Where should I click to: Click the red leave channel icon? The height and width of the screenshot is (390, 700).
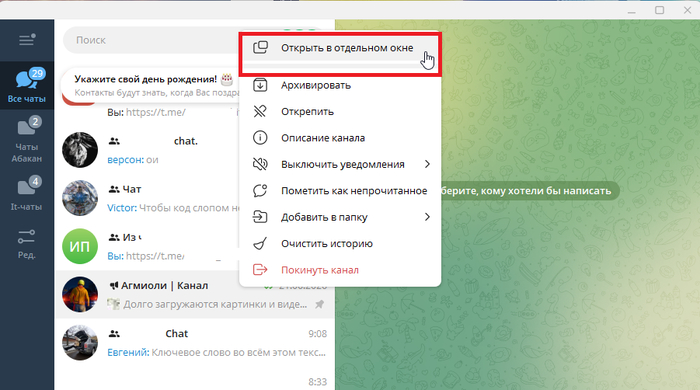point(260,270)
